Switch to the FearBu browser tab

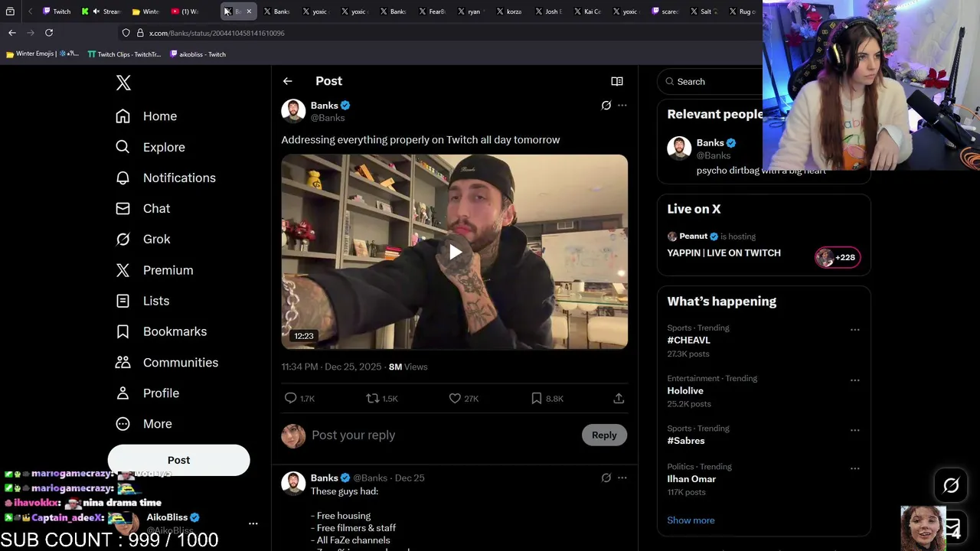pyautogui.click(x=432, y=11)
